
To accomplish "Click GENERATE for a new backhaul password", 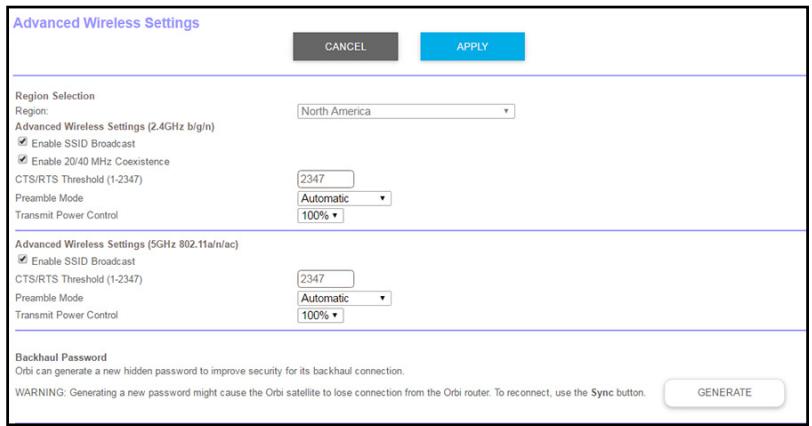I will (724, 392).
